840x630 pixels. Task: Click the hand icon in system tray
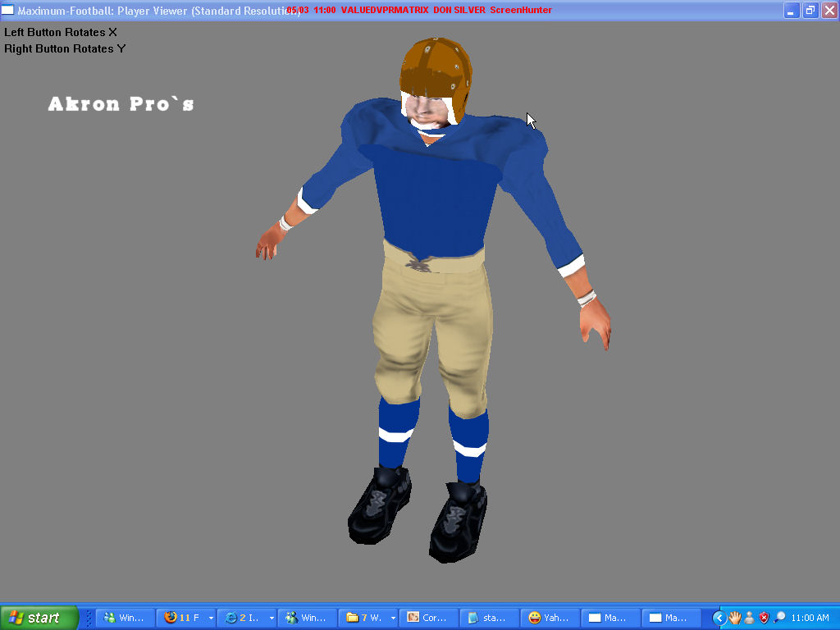pyautogui.click(x=734, y=619)
